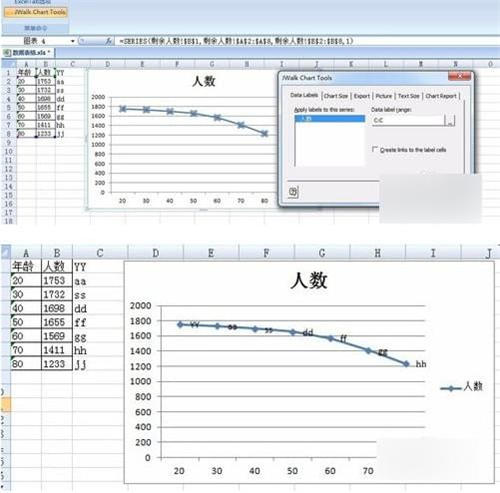Open the Picture tab in JWalk dialog
The width and height of the screenshot is (500, 493).
384,96
